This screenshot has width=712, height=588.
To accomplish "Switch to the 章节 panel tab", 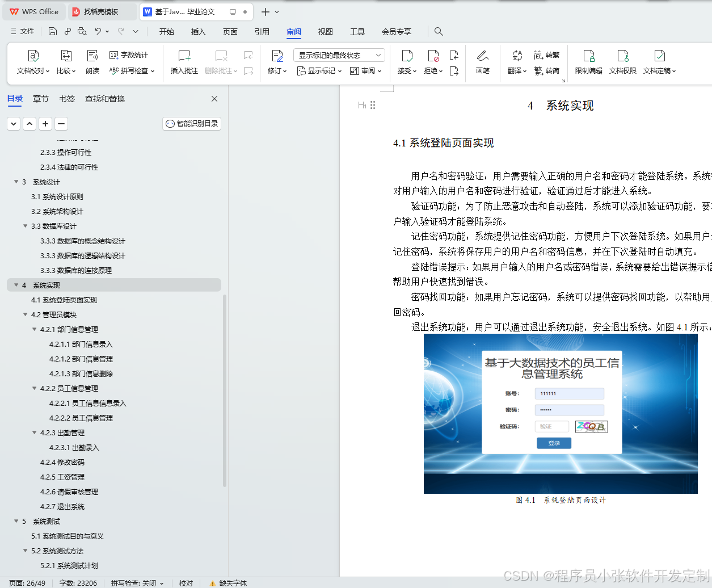I will (x=40, y=98).
